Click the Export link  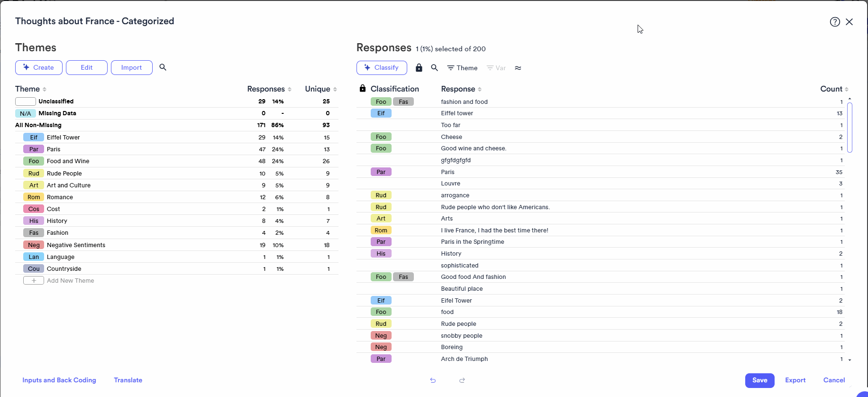pos(795,380)
